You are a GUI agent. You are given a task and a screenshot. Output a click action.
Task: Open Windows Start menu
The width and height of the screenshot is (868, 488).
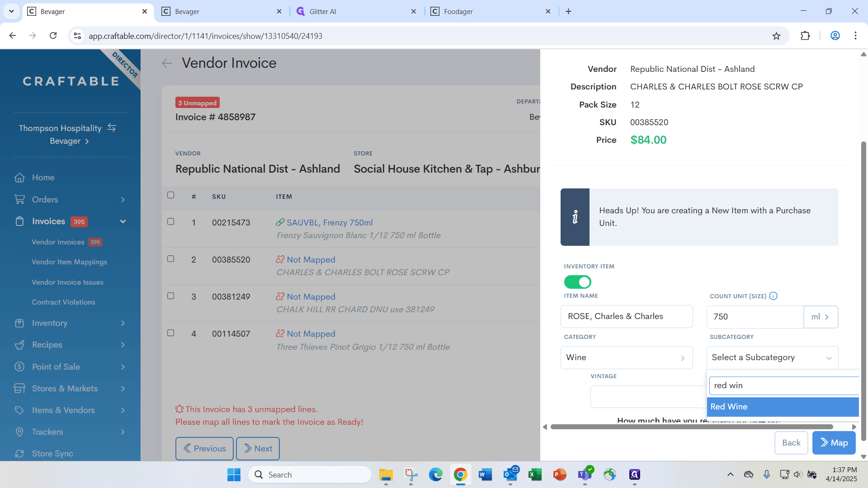coord(234,474)
